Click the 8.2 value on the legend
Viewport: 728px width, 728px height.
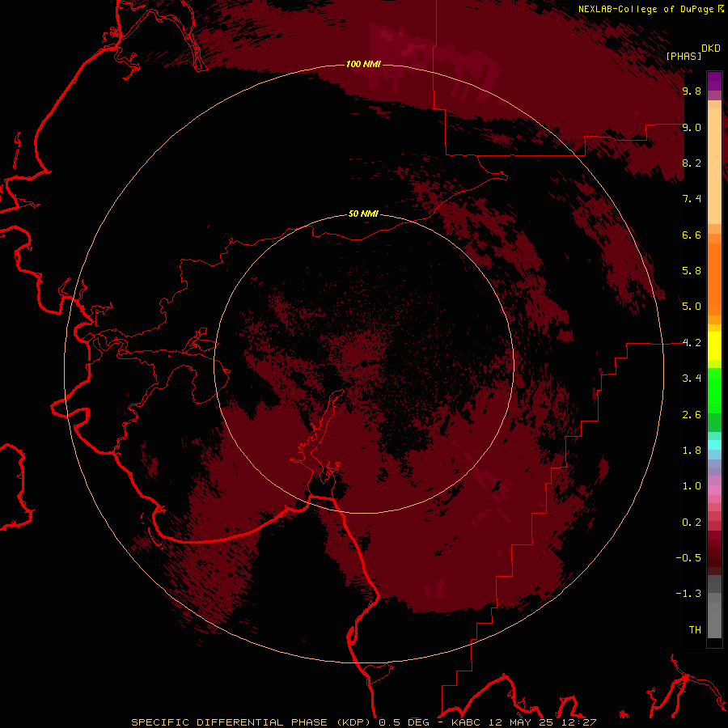[x=692, y=163]
